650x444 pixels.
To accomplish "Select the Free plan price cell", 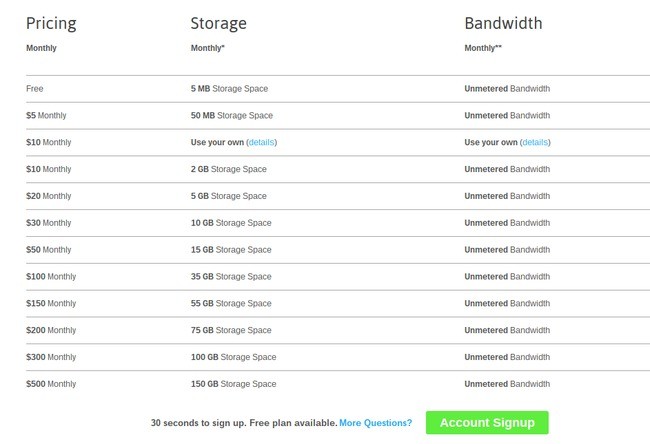I will pos(35,89).
